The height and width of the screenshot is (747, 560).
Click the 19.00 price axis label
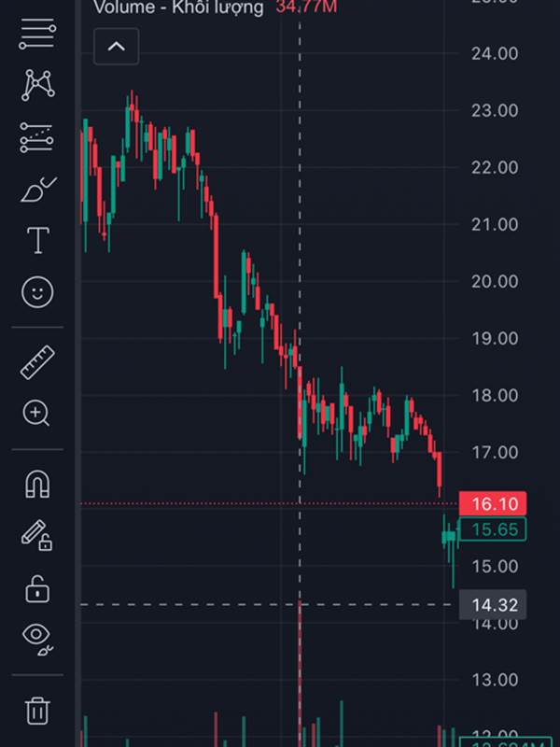pyautogui.click(x=495, y=339)
